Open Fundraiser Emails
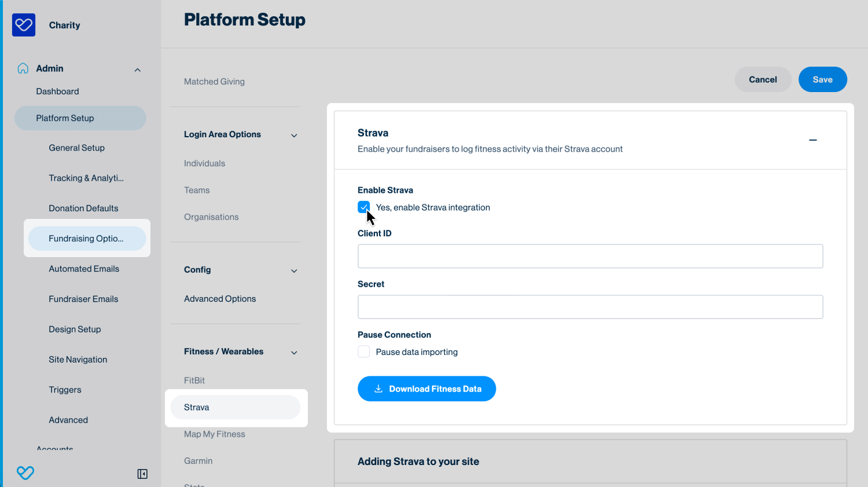The height and width of the screenshot is (487, 868). (x=83, y=299)
